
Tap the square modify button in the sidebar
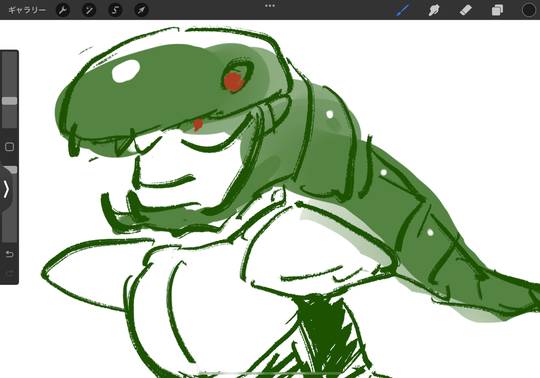point(9,147)
